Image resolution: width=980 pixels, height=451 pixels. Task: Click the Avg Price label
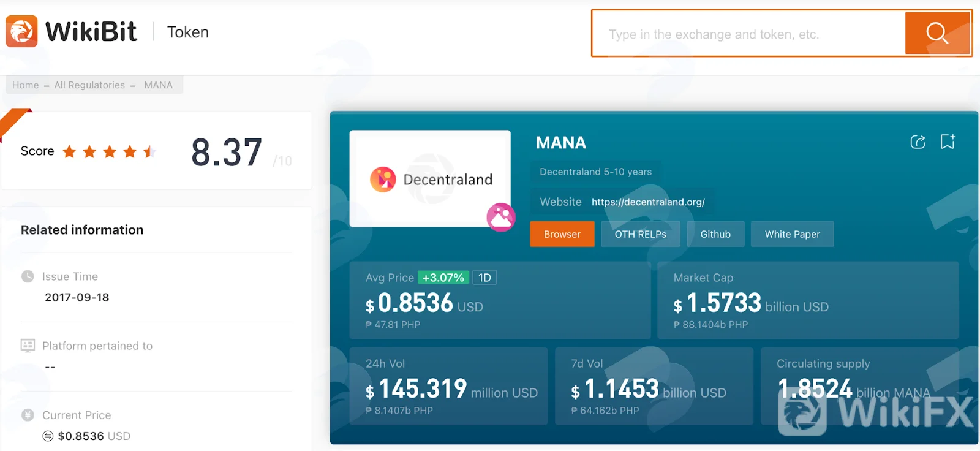[x=390, y=278]
